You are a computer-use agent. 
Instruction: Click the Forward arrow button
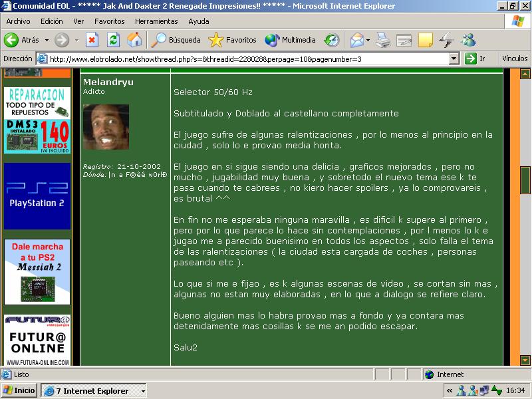(62, 40)
